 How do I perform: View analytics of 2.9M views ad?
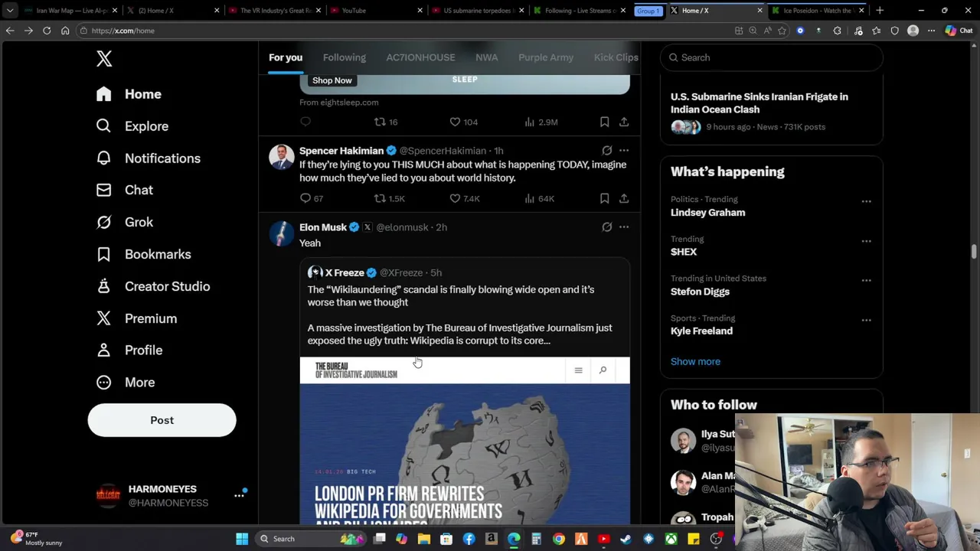coord(541,122)
